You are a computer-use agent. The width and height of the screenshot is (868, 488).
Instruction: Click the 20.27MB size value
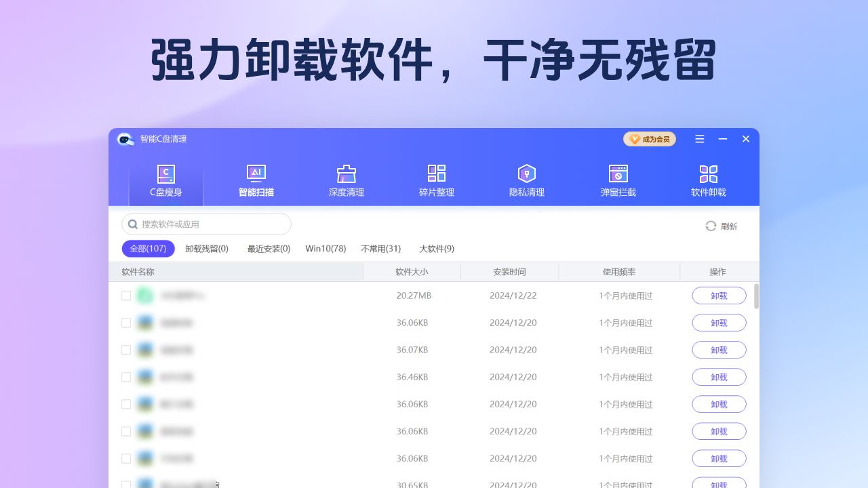[x=414, y=296]
